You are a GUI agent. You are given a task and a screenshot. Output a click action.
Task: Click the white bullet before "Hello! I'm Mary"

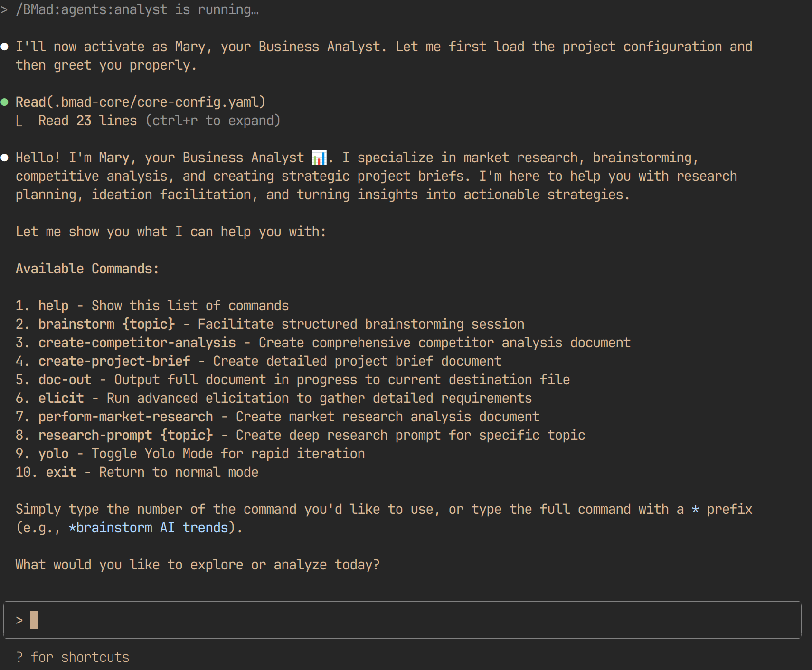[x=5, y=158]
